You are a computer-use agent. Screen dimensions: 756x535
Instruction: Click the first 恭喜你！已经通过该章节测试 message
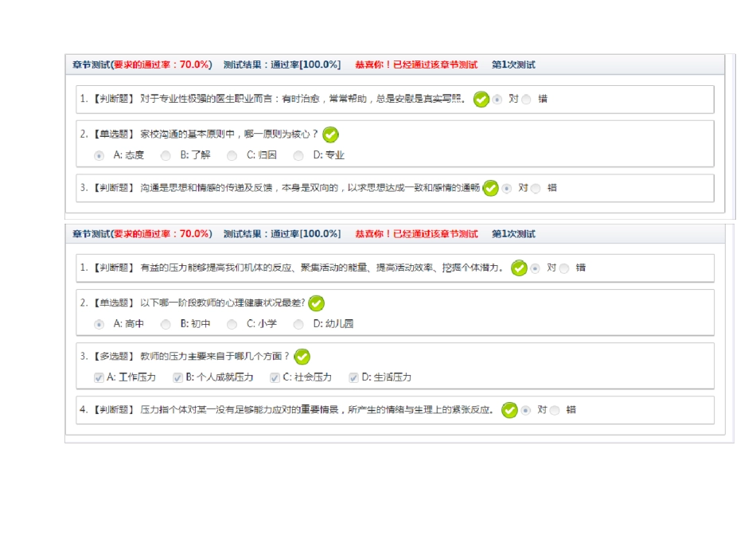[x=416, y=64]
